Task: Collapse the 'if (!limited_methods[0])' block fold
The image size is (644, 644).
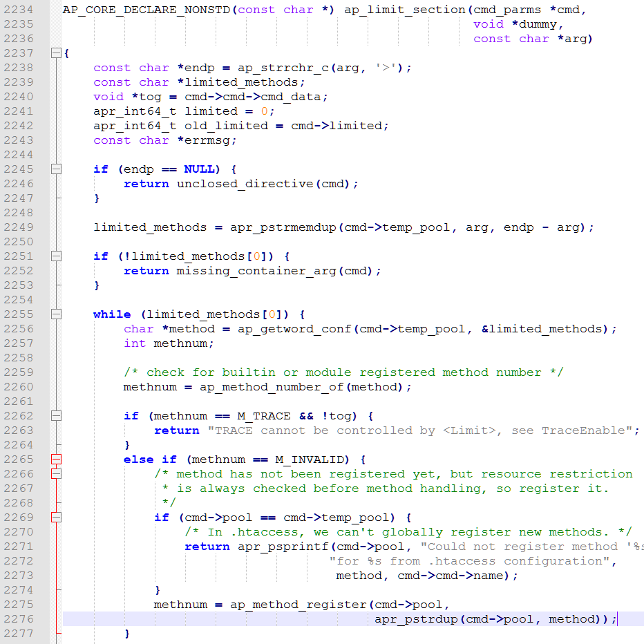Action: [x=56, y=256]
